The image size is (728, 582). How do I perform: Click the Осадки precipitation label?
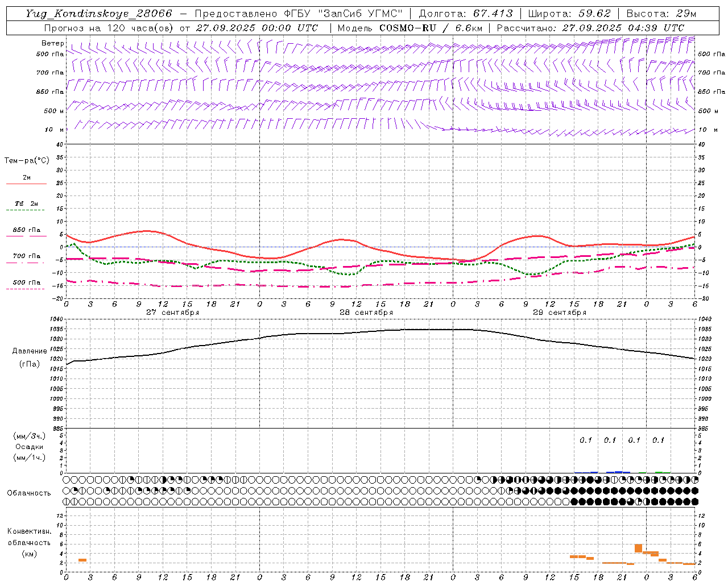(30, 447)
